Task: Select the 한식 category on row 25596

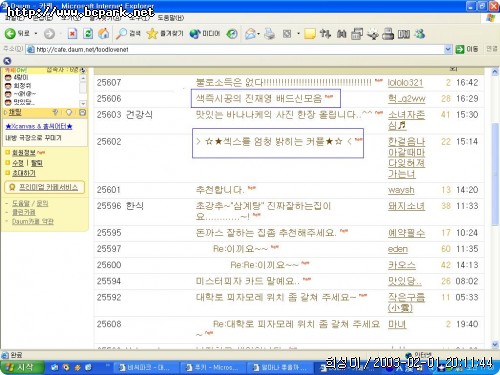Action: click(x=135, y=206)
